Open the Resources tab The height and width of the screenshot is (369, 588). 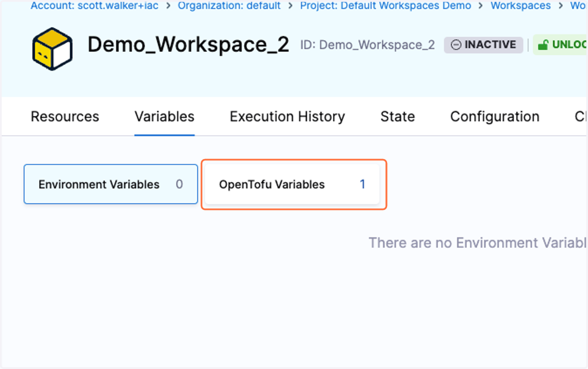(x=65, y=116)
